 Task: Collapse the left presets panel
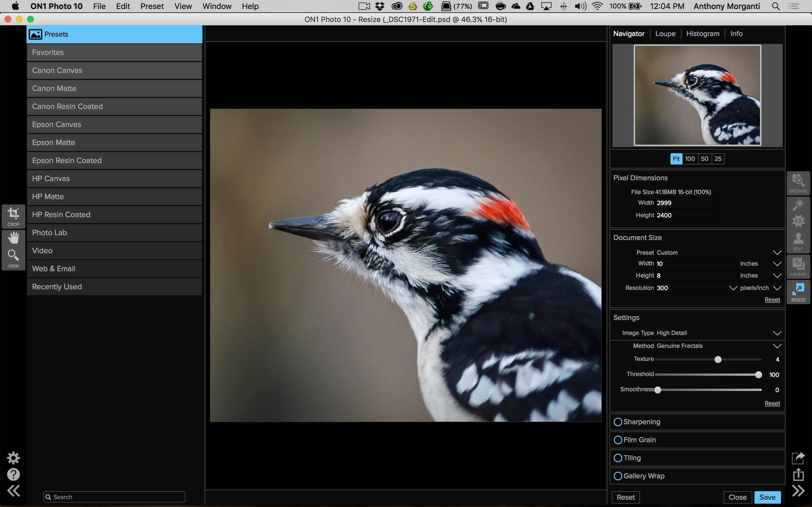(x=14, y=491)
